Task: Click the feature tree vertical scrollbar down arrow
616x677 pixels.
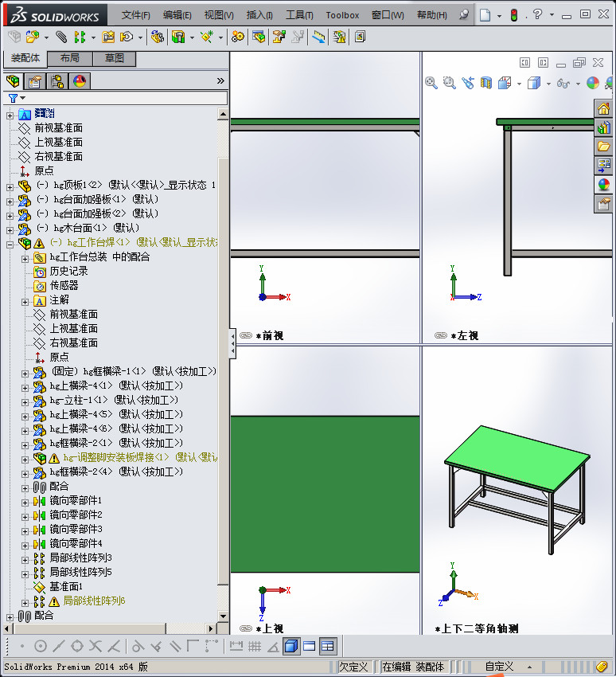Action: pyautogui.click(x=223, y=616)
